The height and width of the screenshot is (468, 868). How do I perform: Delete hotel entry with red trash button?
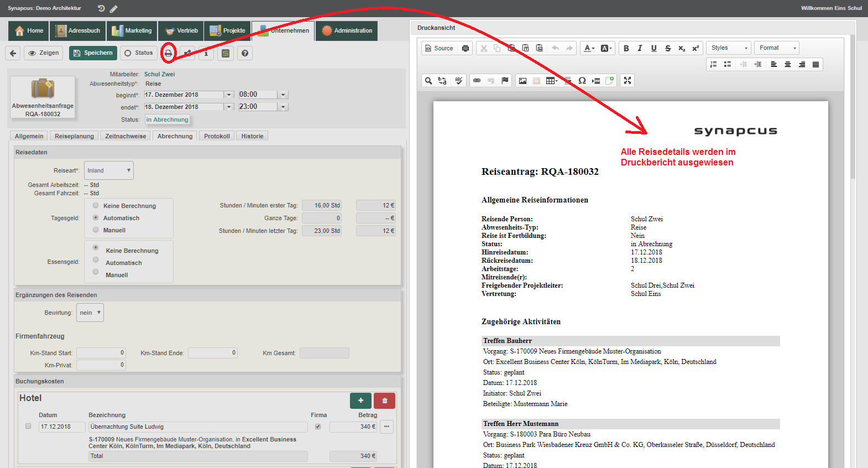(384, 401)
